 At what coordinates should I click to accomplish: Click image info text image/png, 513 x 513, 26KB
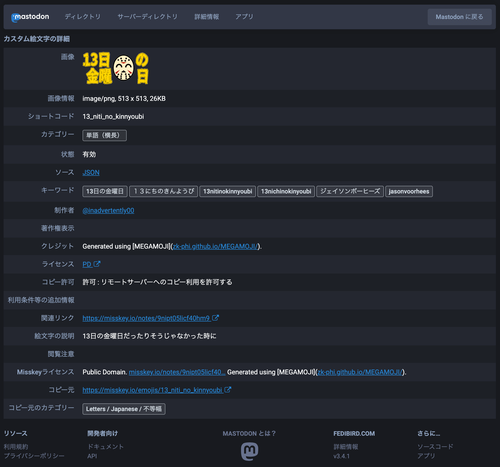point(124,99)
